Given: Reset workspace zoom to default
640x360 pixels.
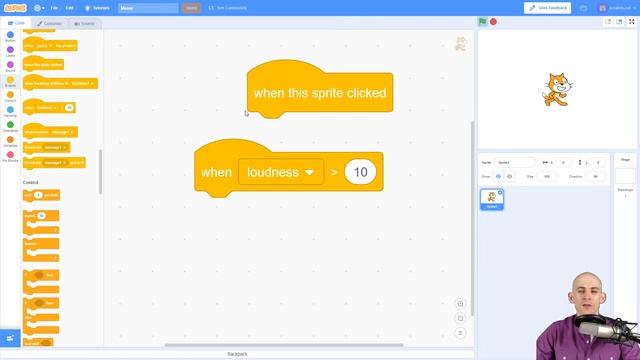Looking at the screenshot, I should point(460,333).
